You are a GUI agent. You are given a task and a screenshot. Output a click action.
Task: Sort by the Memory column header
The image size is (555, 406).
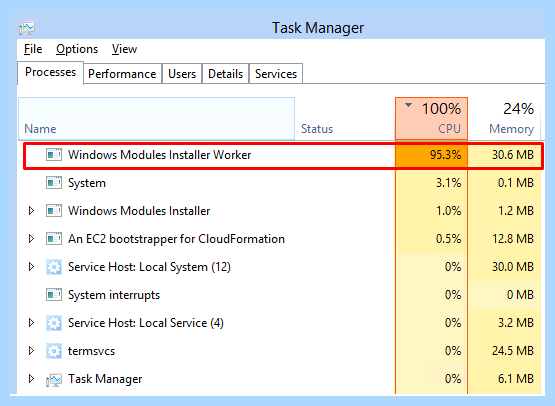pos(504,119)
